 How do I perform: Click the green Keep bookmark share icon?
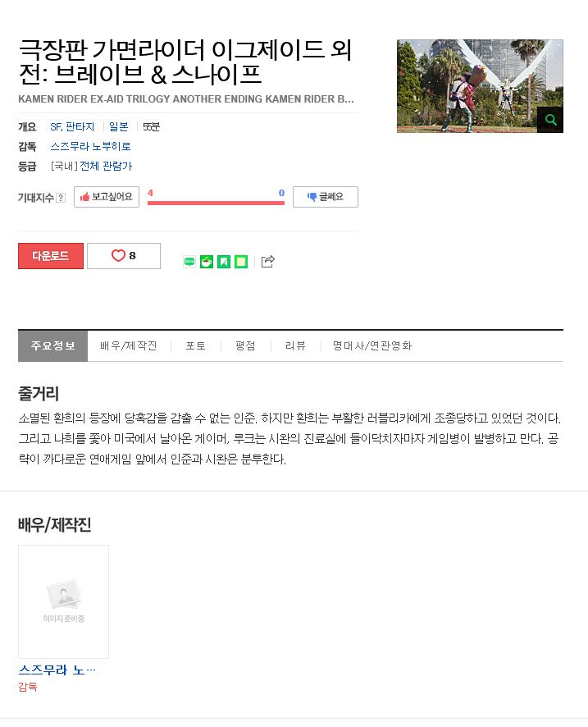(x=224, y=262)
